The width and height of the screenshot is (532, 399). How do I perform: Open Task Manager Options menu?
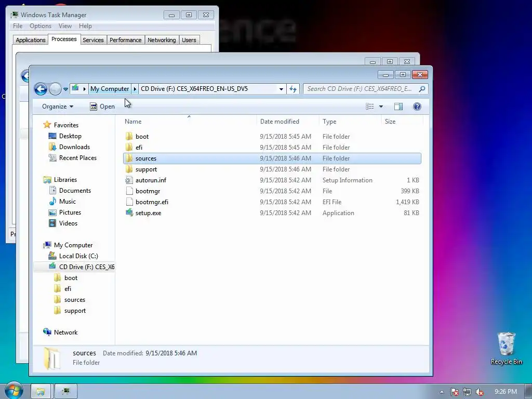point(41,26)
